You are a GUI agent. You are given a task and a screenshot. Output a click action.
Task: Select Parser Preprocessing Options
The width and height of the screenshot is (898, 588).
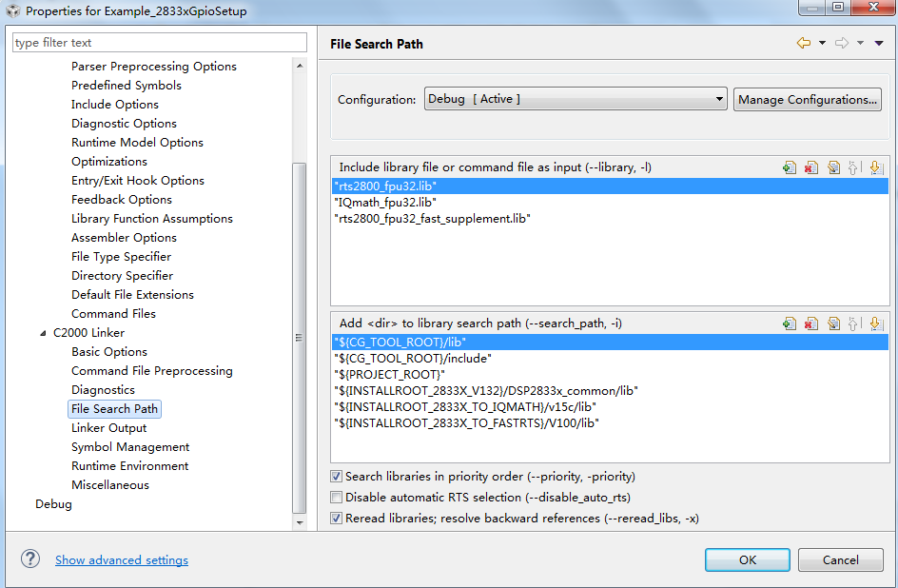coord(153,67)
